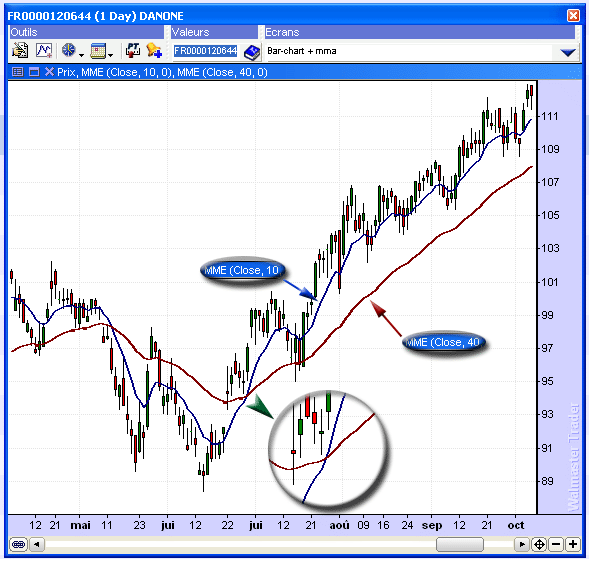
Task: Click the PT ruler tool icon
Action: pos(133,50)
